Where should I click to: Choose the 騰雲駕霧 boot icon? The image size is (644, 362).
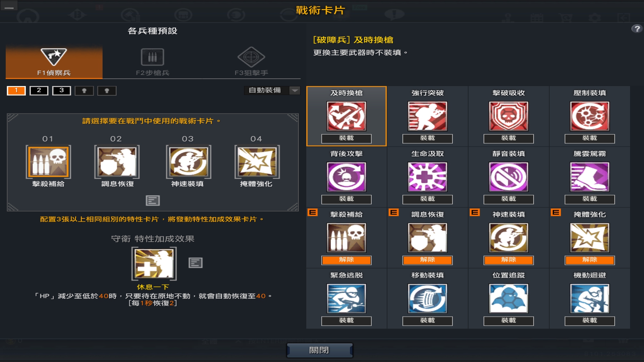point(590,177)
